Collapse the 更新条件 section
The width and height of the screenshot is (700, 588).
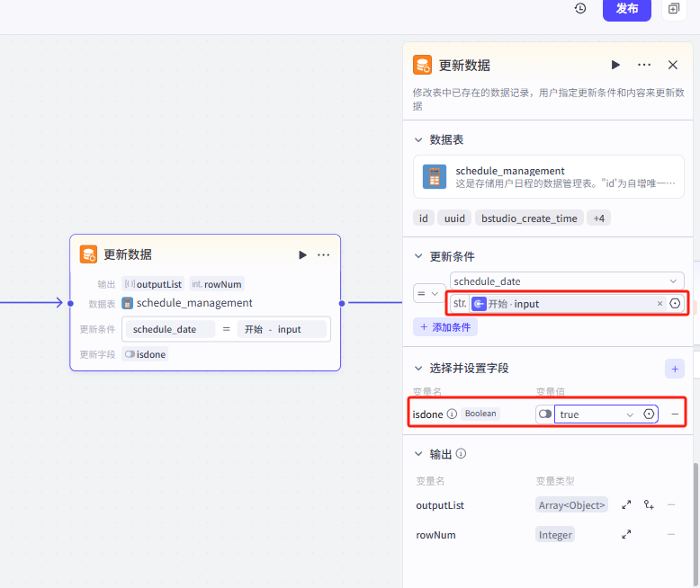tap(417, 256)
